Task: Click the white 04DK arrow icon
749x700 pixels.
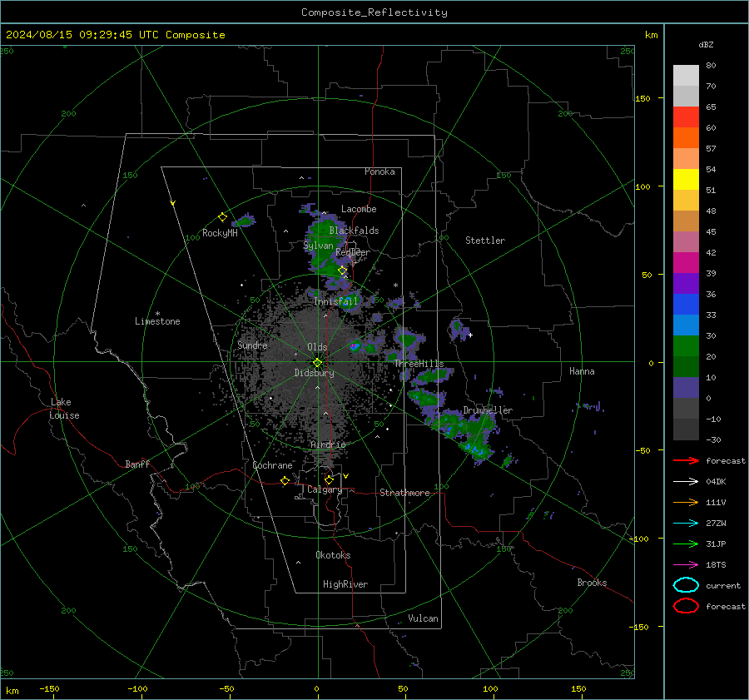Action: tap(686, 482)
